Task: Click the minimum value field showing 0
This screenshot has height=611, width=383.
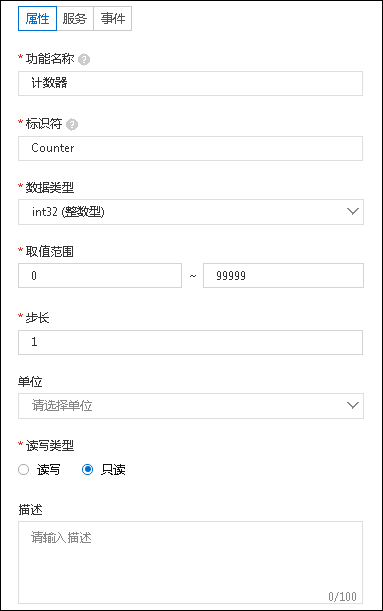Action: point(100,275)
